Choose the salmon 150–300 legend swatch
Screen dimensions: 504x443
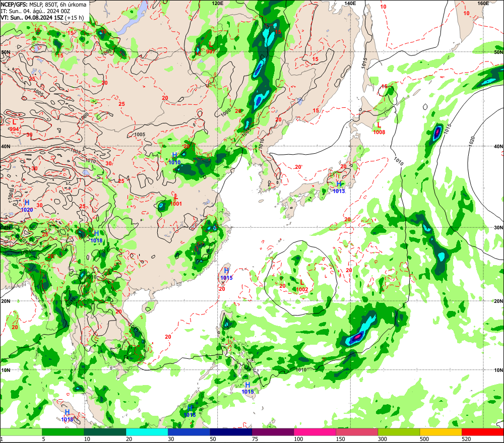[357, 432]
